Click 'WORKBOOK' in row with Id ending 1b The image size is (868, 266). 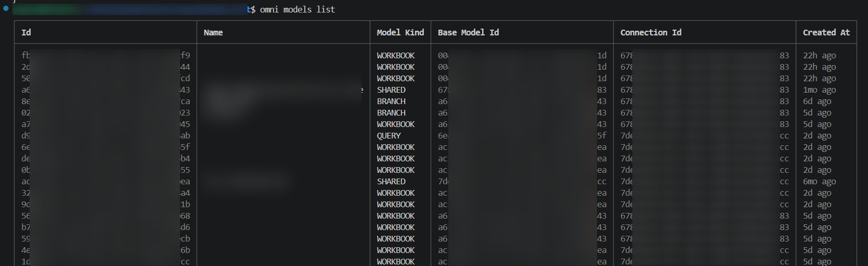click(x=396, y=204)
